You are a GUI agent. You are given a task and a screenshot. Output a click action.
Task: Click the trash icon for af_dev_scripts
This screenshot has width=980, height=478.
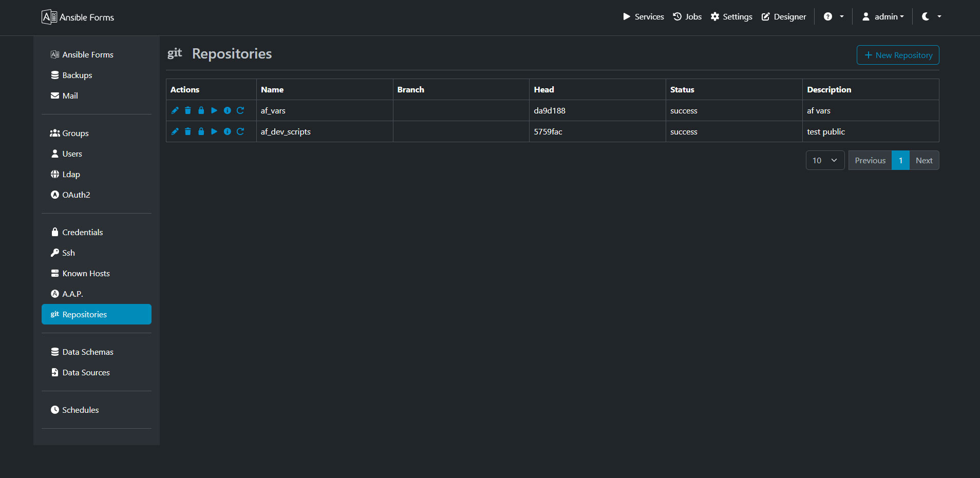[x=188, y=131]
